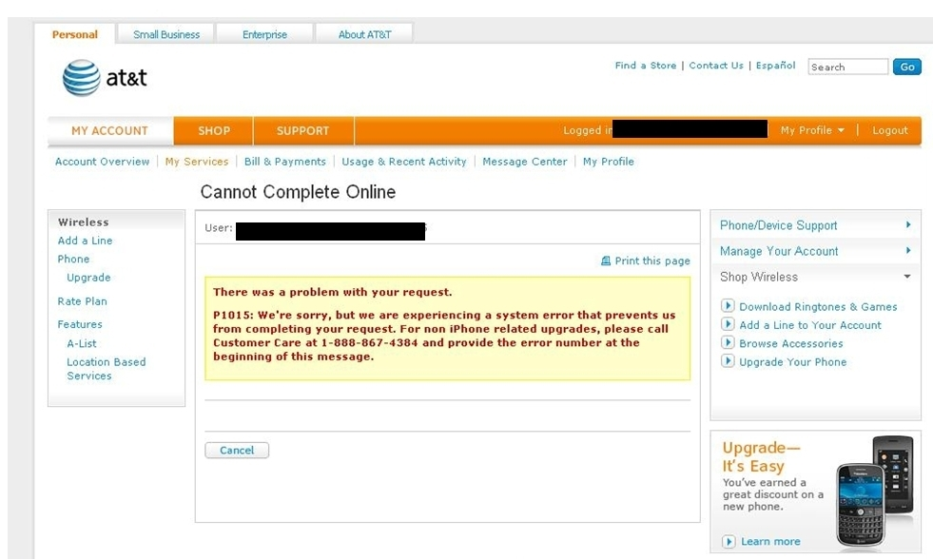Click arrow icon next to Browse Accessories
933x560 pixels.
click(728, 343)
